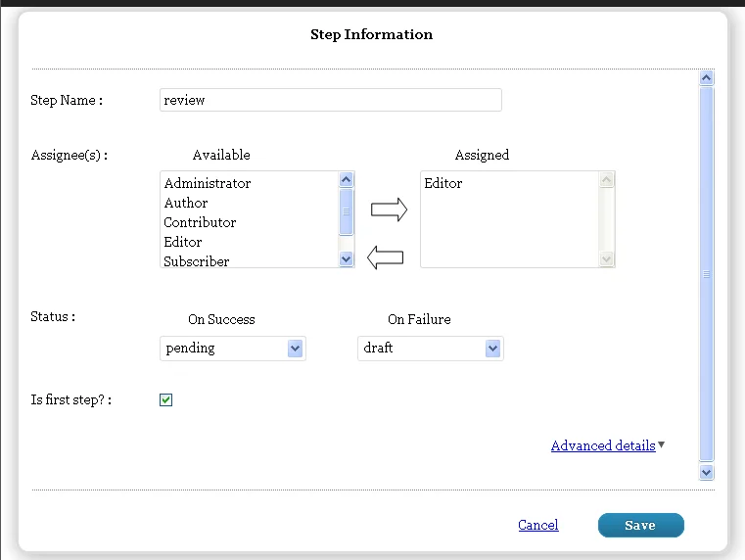Open the On Success status dropdown
The height and width of the screenshot is (560, 745).
click(x=233, y=349)
